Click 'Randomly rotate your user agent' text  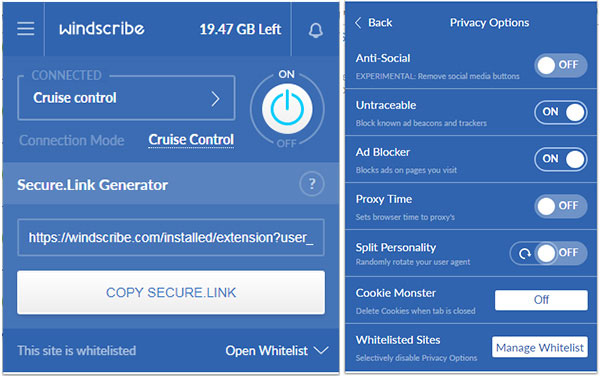tap(413, 262)
